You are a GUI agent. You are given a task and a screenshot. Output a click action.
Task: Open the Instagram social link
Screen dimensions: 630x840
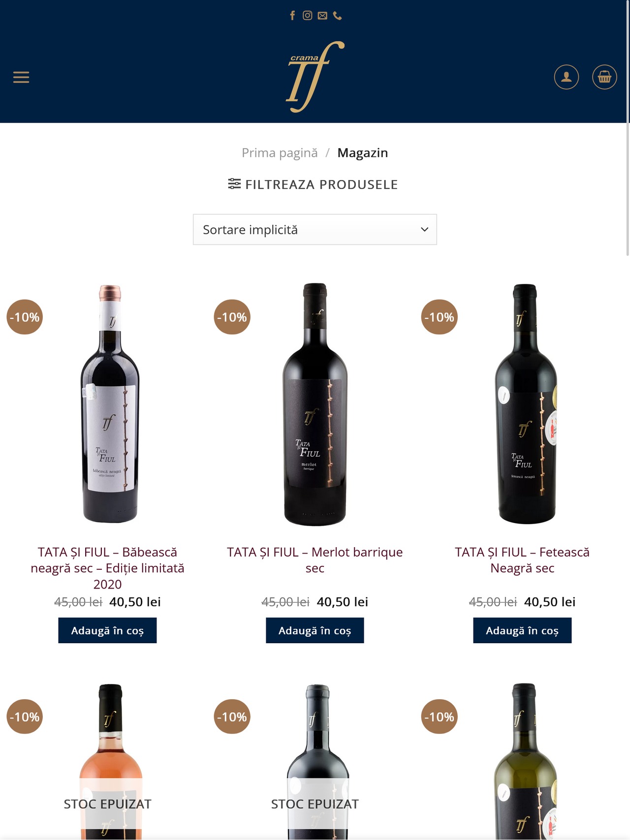pos(307,16)
